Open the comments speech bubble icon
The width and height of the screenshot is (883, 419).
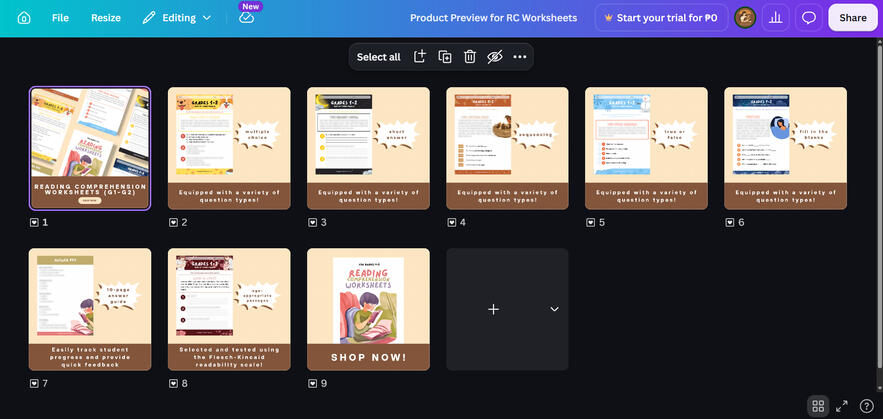809,18
